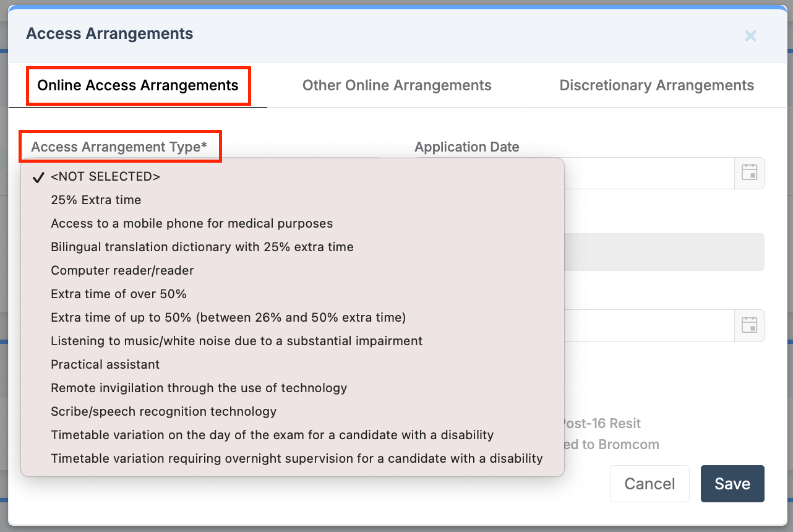Screen dimensions: 793x532
Task: Keep the <NOT SELECTED> option checked
Action: 105,176
